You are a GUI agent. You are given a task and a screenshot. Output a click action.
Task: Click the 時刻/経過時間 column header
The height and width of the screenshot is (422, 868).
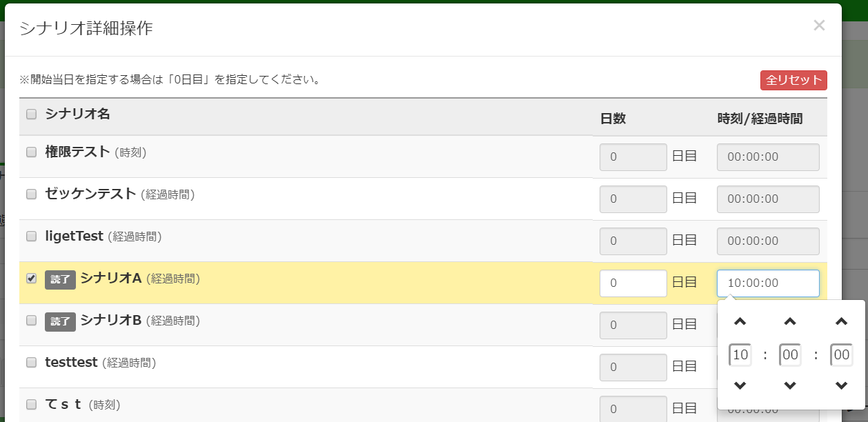(x=760, y=119)
